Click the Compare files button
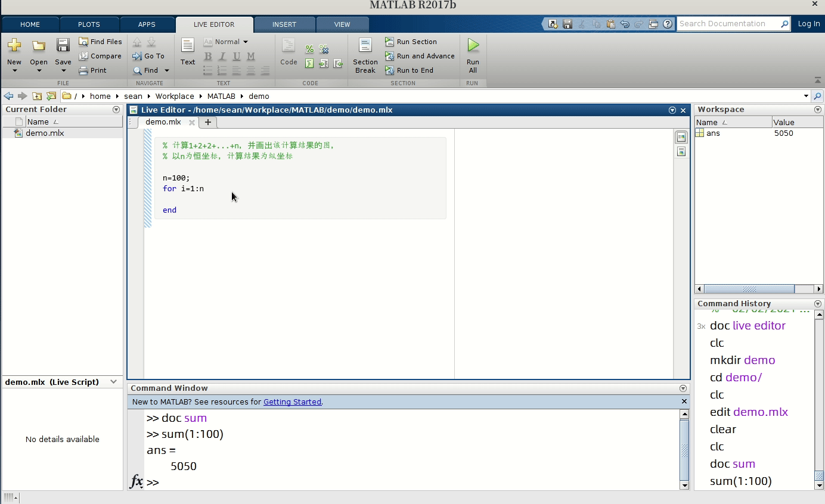 point(100,56)
